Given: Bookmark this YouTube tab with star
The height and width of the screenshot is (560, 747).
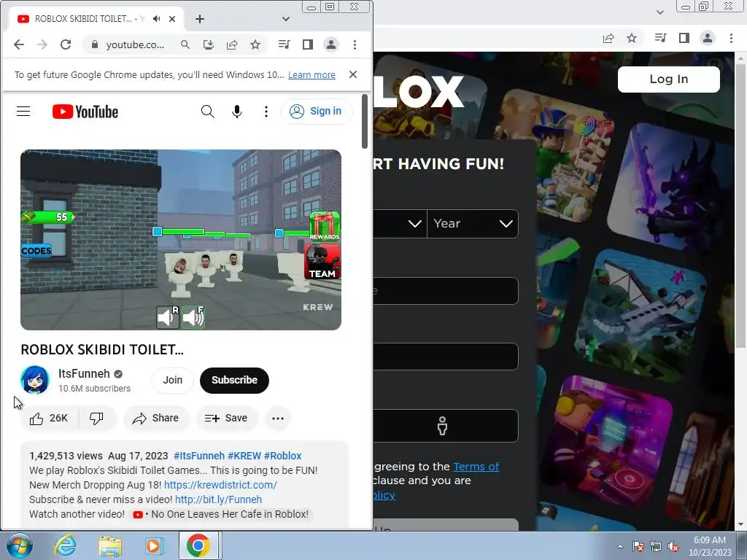Looking at the screenshot, I should (255, 44).
